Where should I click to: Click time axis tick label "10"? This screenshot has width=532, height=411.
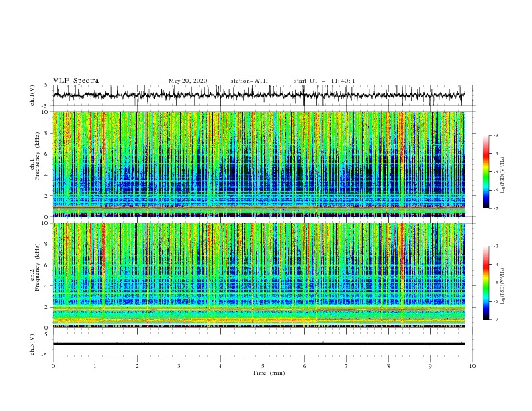pyautogui.click(x=472, y=366)
